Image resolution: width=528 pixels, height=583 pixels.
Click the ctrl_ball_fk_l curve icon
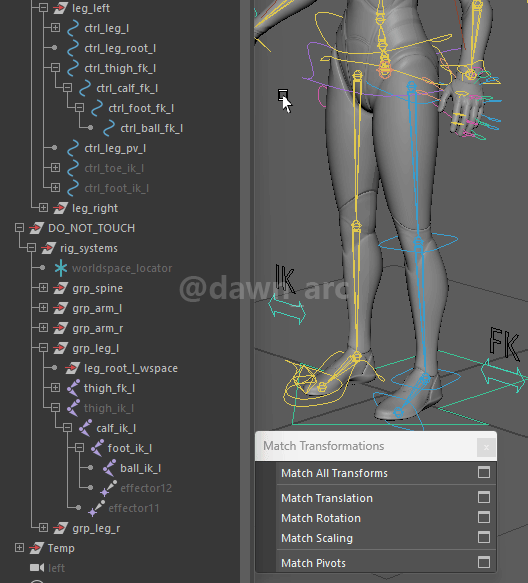point(109,128)
